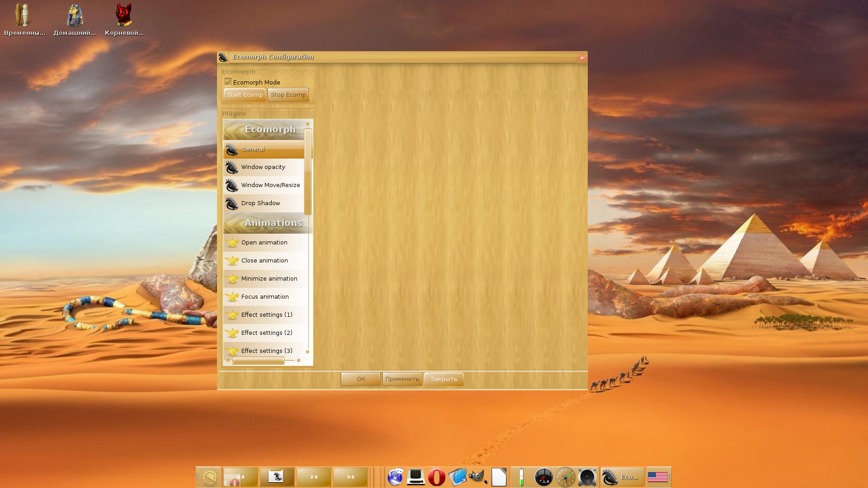Click the lamp icon beside Open animation
The image size is (868, 488).
coord(232,243)
